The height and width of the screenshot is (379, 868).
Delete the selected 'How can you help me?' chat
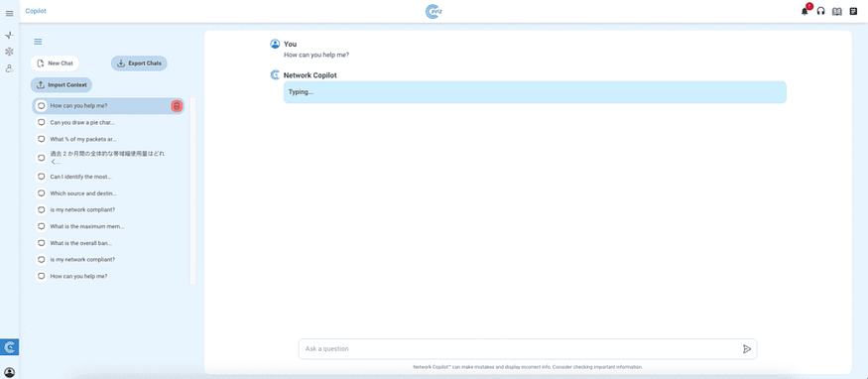point(177,106)
